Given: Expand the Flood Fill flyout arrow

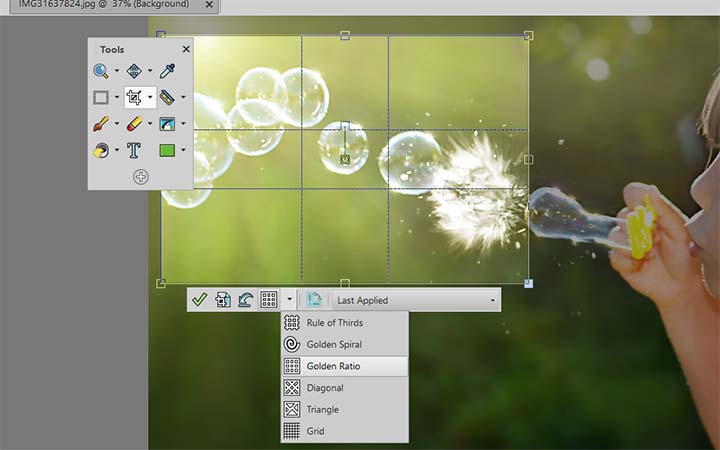Looking at the screenshot, I should coord(183,124).
